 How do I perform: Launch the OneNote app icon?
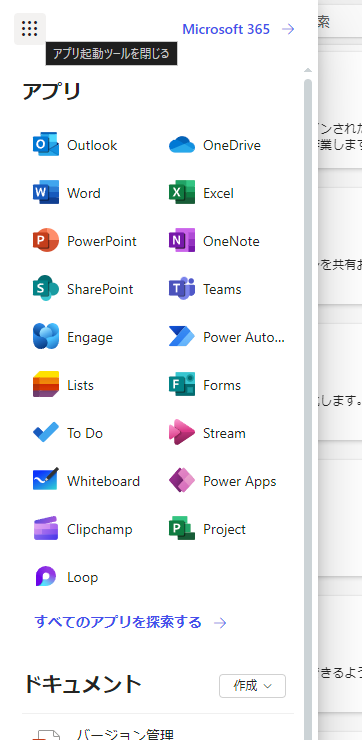coord(182,241)
